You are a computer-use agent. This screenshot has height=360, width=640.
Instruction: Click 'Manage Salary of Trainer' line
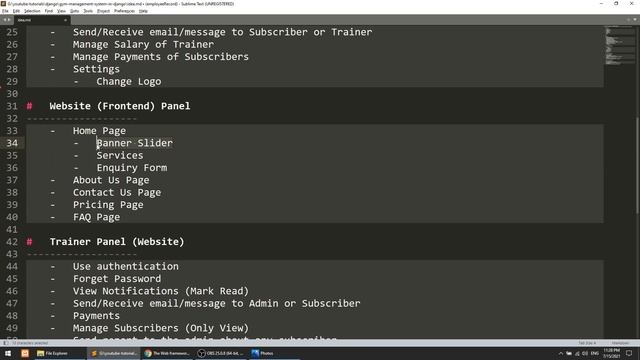pyautogui.click(x=143, y=44)
